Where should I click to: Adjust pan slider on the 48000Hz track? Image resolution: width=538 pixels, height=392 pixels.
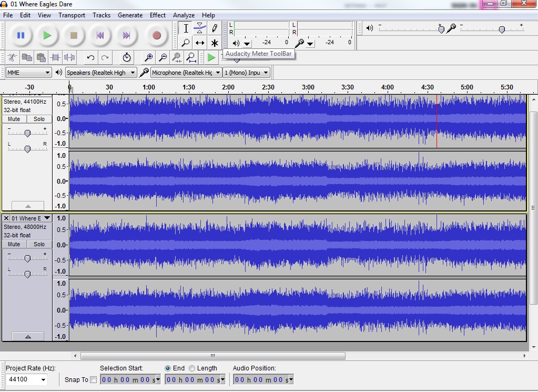27,273
